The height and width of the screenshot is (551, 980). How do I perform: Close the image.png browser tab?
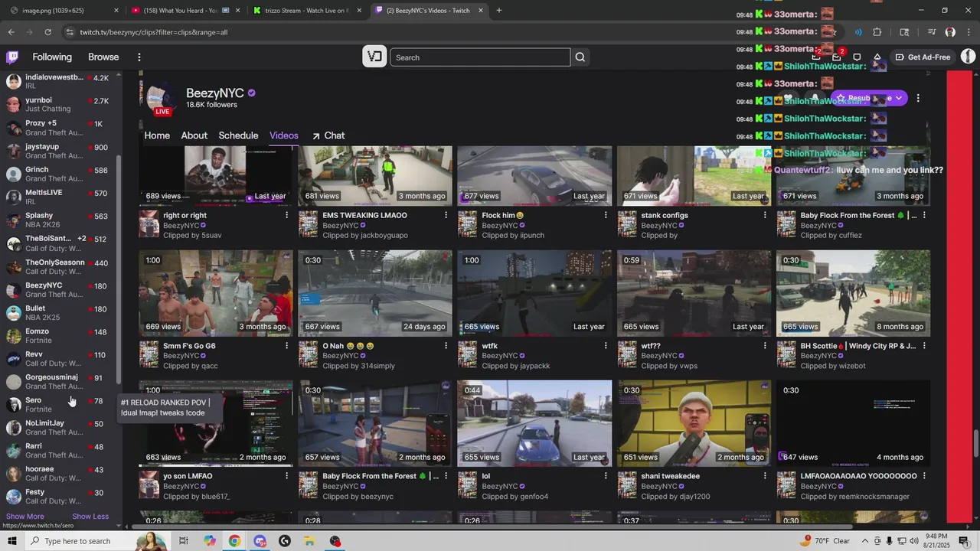click(116, 11)
